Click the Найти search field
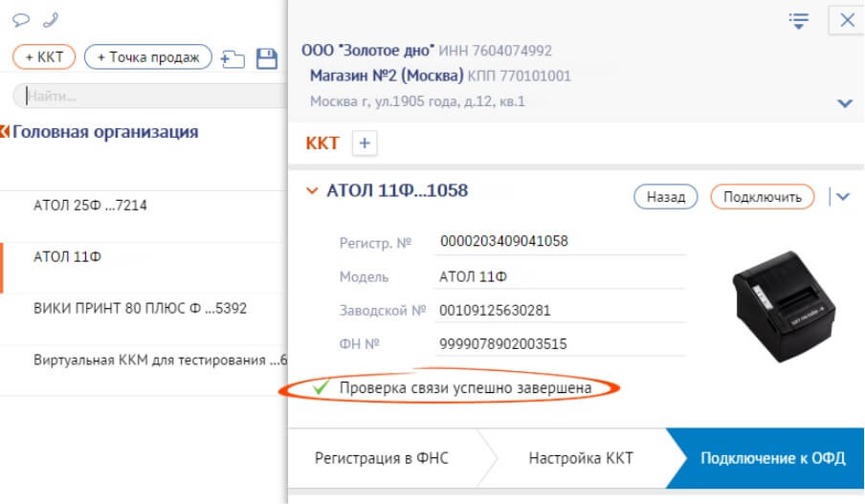 (150, 96)
